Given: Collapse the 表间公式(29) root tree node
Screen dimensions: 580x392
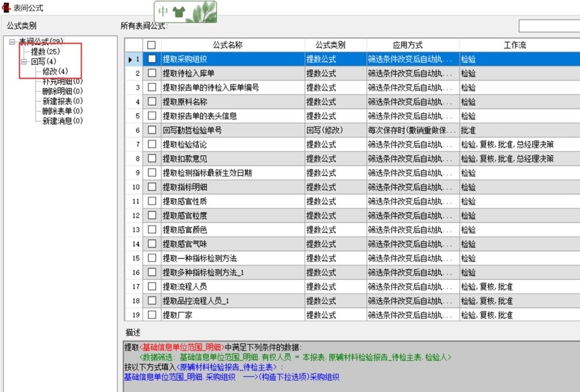Looking at the screenshot, I should (12, 42).
